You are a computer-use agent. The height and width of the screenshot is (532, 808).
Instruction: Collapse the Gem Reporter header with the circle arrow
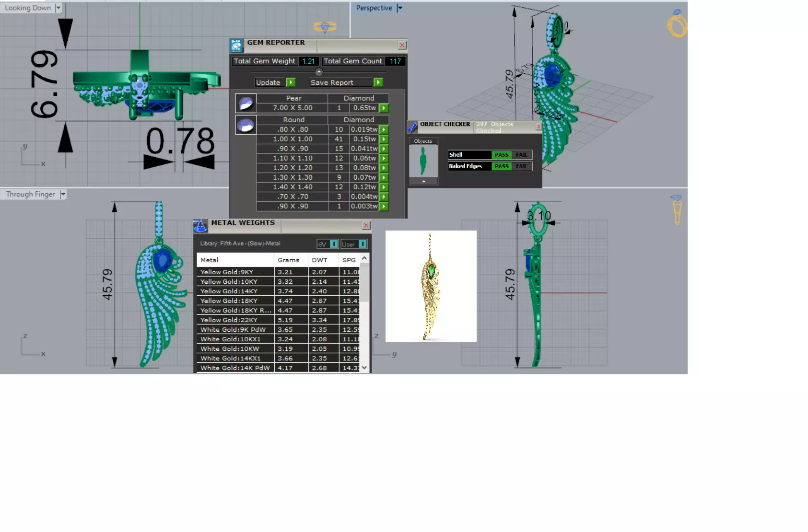319,72
